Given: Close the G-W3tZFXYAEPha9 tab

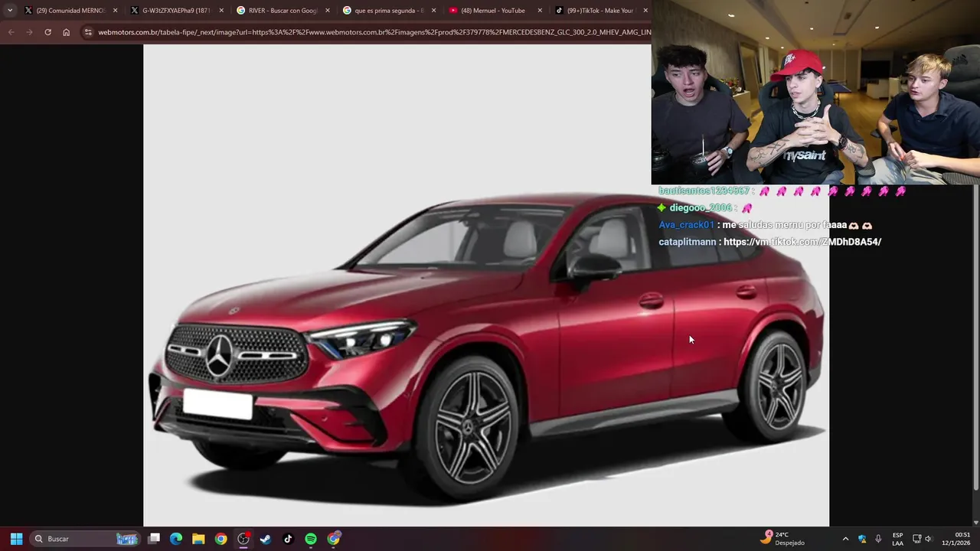Looking at the screenshot, I should point(221,11).
